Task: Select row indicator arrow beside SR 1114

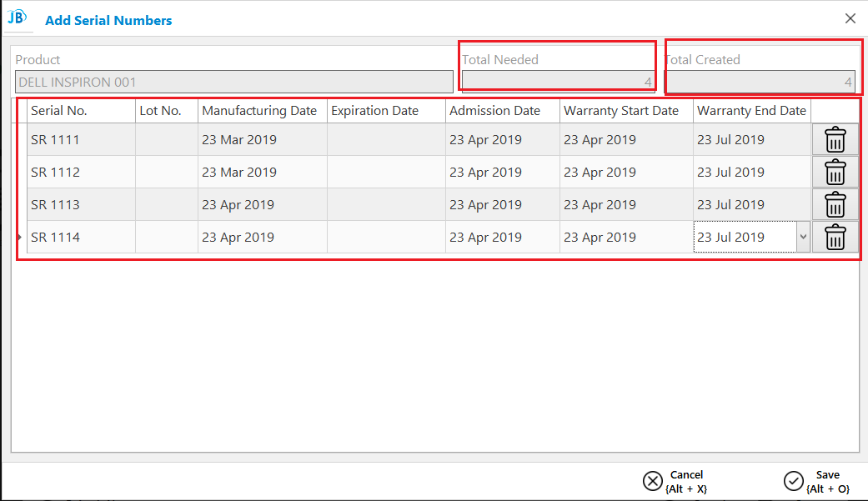Action: (x=19, y=237)
